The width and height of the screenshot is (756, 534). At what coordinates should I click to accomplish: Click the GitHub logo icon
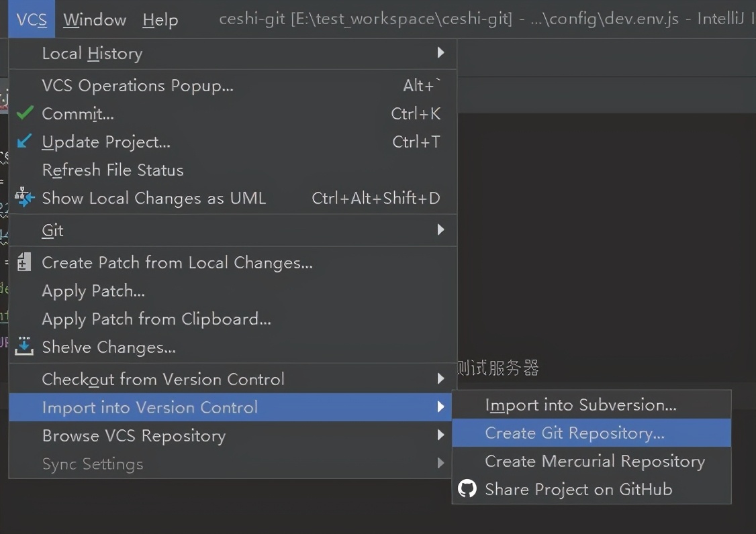[x=467, y=489]
